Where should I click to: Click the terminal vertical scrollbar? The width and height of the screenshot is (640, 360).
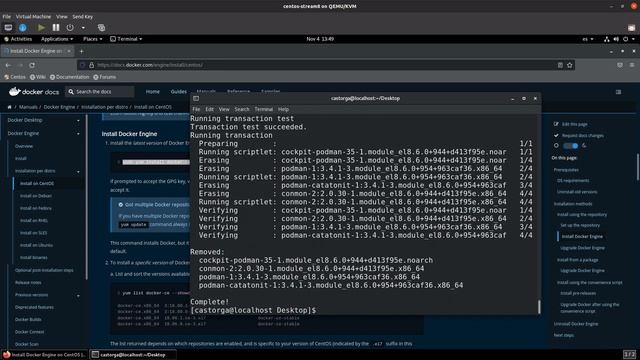(x=539, y=307)
